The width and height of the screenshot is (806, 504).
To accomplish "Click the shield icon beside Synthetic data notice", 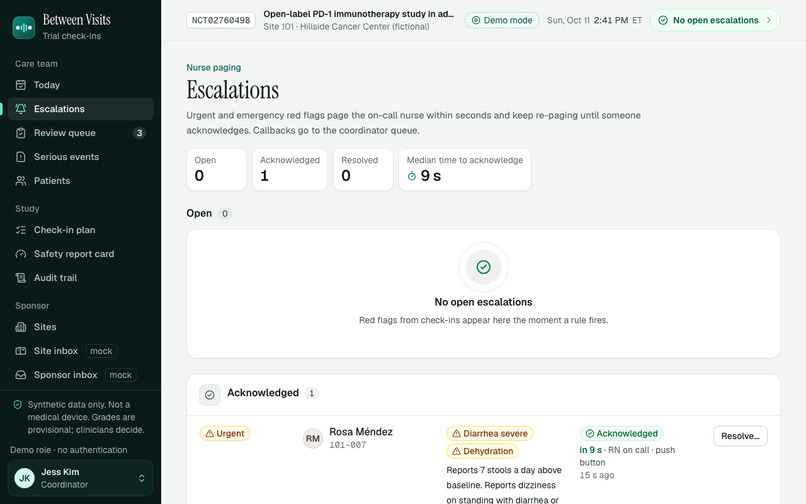I will [x=17, y=405].
